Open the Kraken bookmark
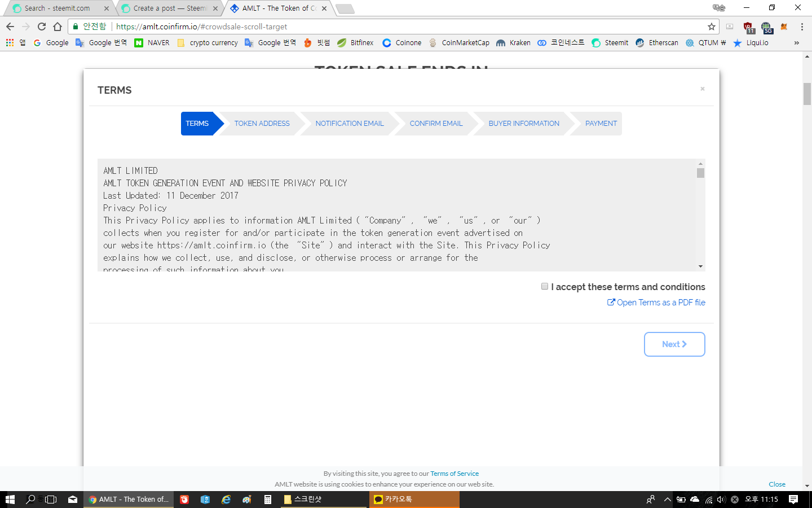812x508 pixels. [513, 42]
